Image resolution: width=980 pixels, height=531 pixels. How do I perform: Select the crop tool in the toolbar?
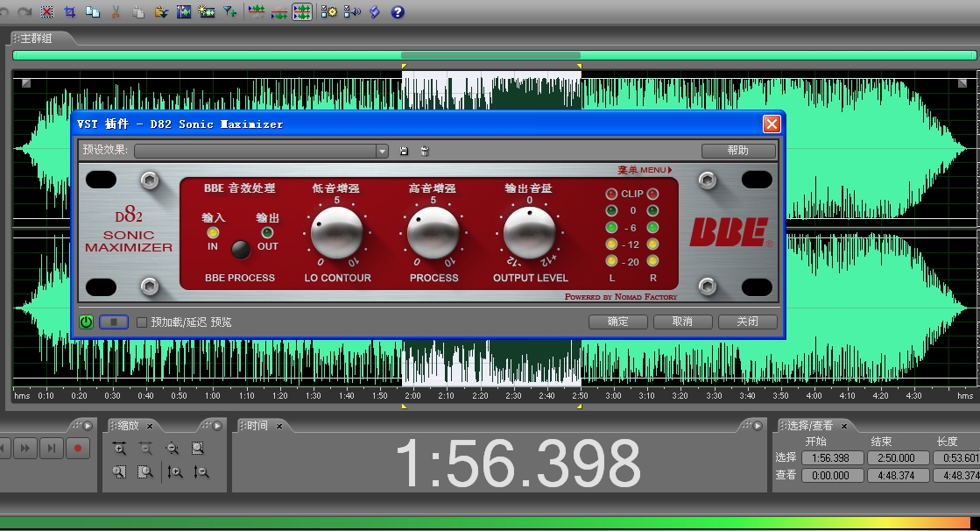pos(69,12)
